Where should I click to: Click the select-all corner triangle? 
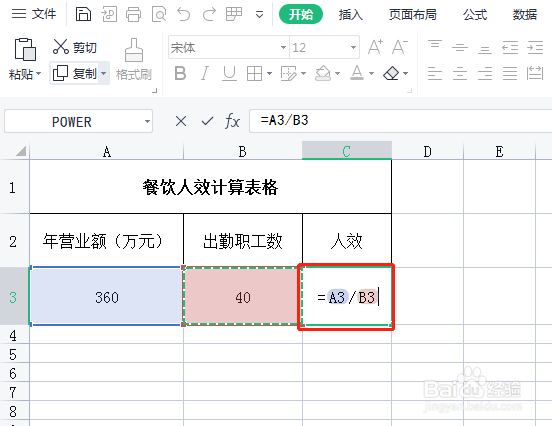tap(20, 151)
